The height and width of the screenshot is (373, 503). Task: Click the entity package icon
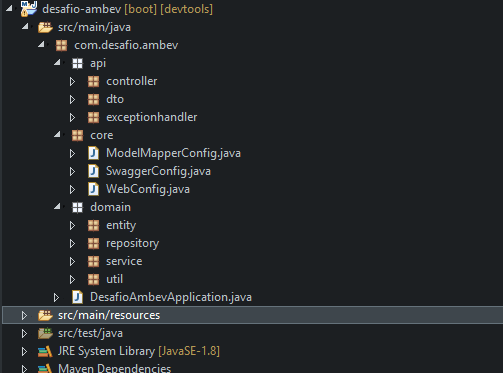tap(93, 225)
